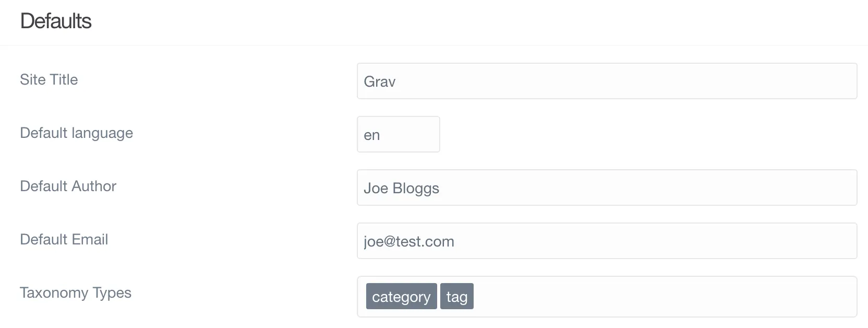Click the 'Site Title' label
The height and width of the screenshot is (328, 868).
[x=49, y=79]
